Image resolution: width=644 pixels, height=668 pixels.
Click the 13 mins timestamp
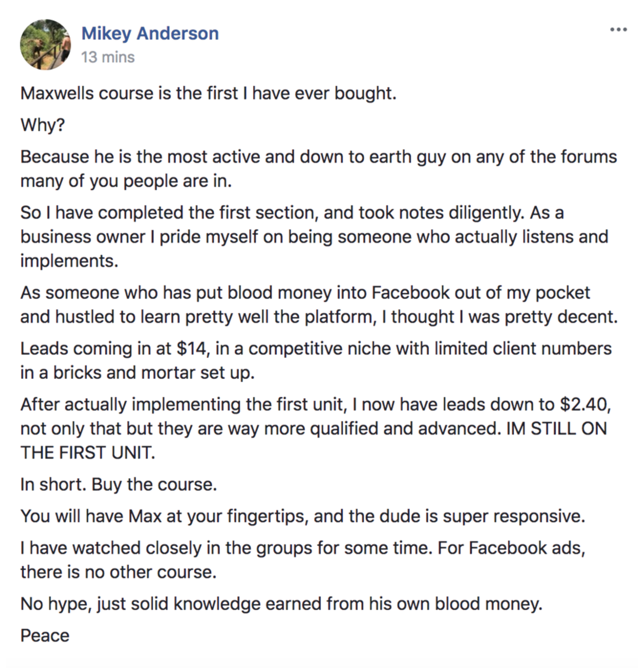pos(108,57)
